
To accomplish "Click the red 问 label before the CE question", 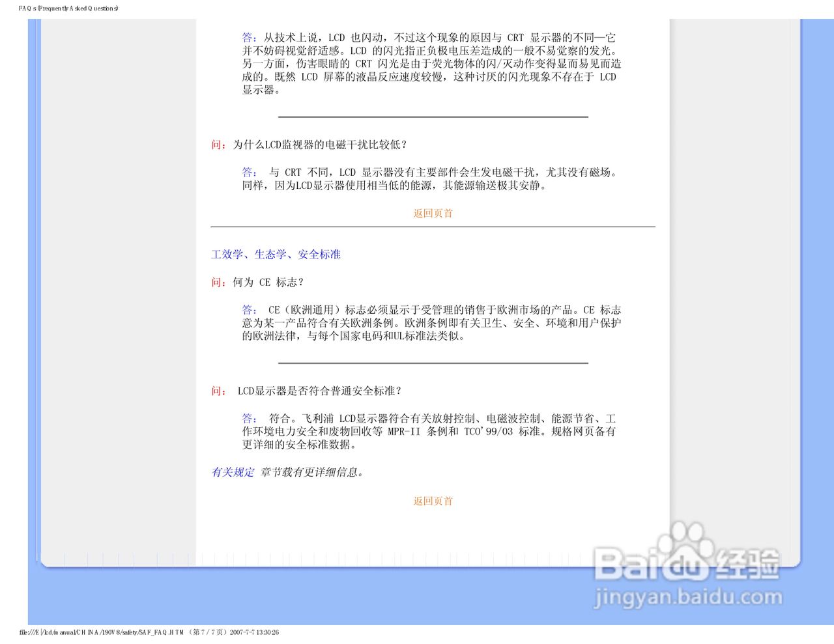I will (217, 282).
